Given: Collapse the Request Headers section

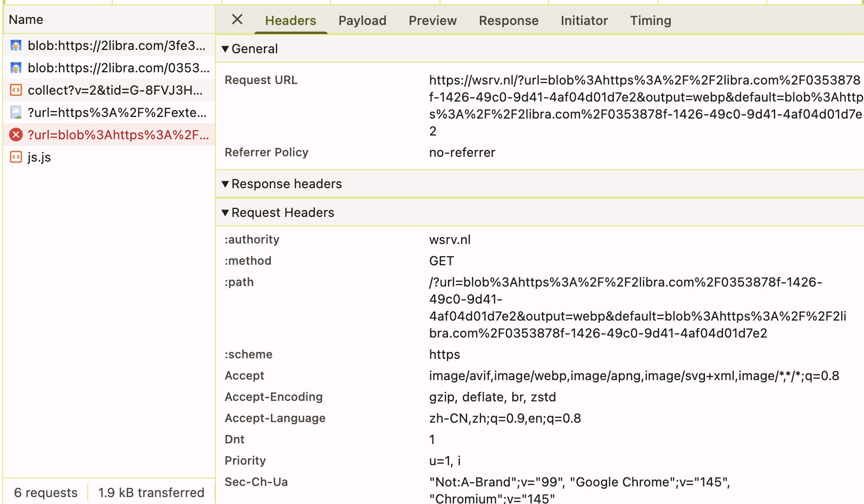Looking at the screenshot, I should coord(226,213).
